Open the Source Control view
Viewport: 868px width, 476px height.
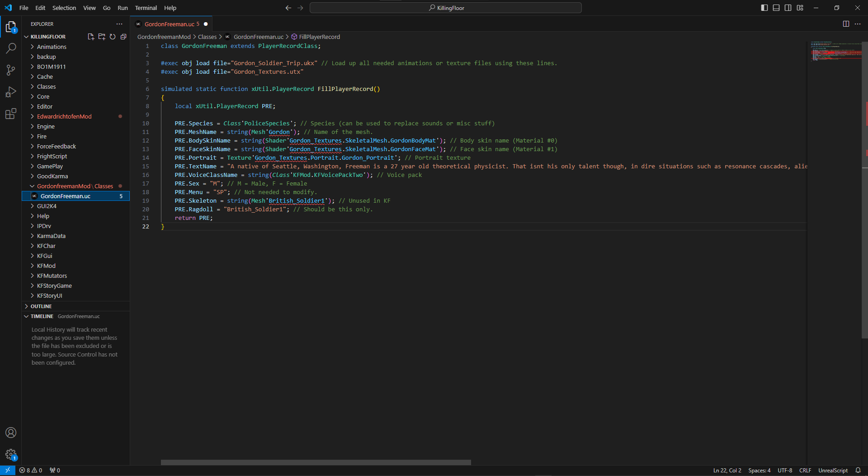11,70
